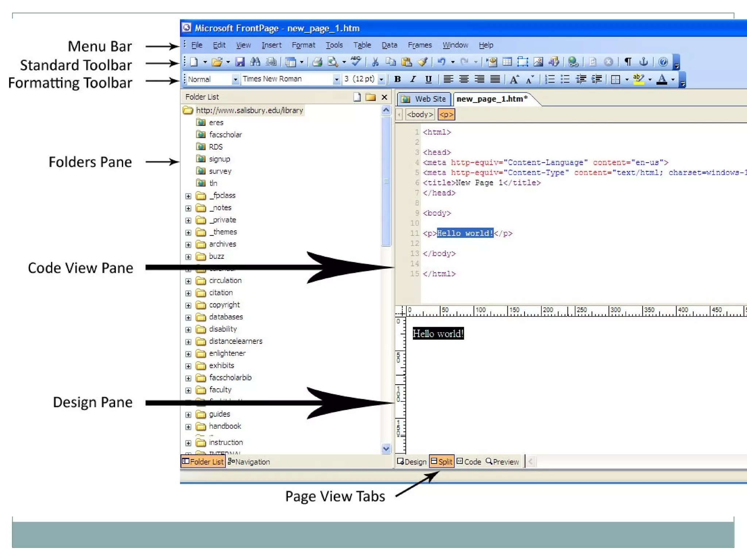This screenshot has height=560, width=747.
Task: Click the Insert Picture from File icon
Action: tap(538, 62)
